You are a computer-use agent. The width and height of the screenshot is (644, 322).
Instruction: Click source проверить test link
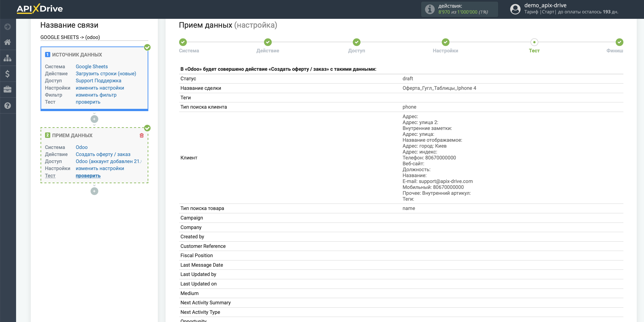88,102
